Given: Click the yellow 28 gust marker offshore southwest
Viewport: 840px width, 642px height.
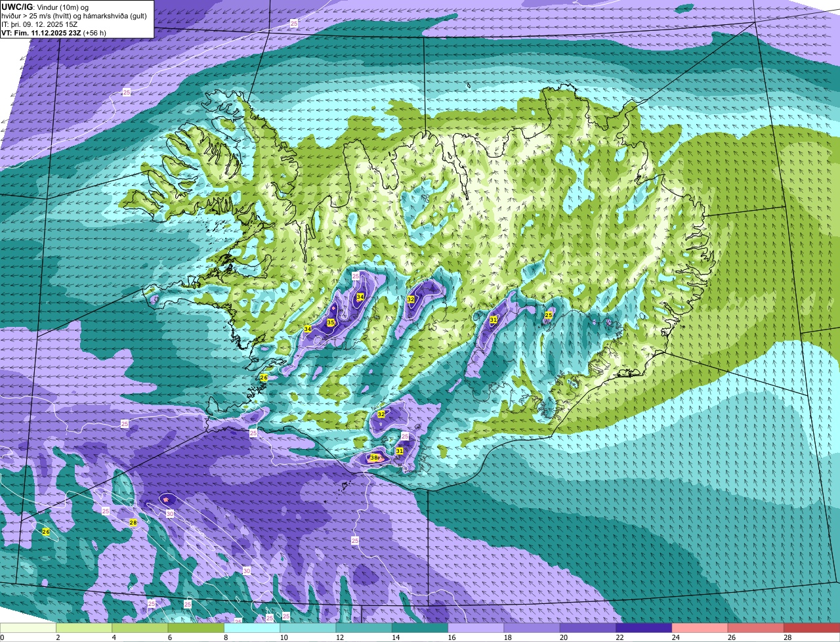Looking at the screenshot, I should click(x=133, y=523).
